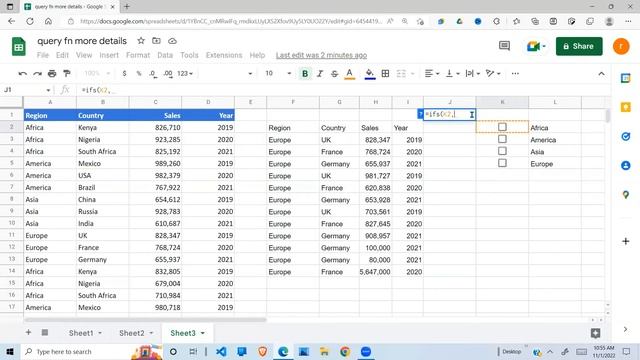Format as currency with dollar icon
Viewport: 640px width, 360px height.
tap(124, 73)
